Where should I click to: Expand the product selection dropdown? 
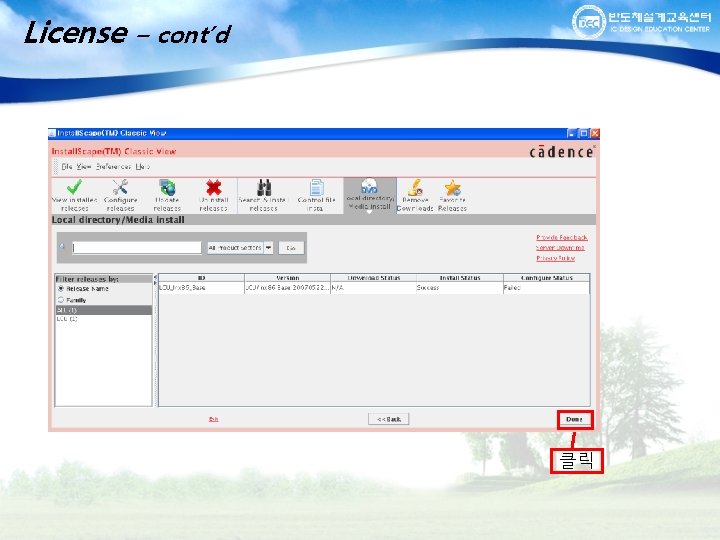268,248
